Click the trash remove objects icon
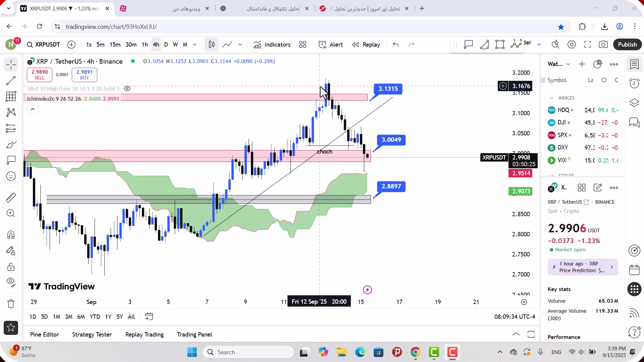 pos(11,304)
